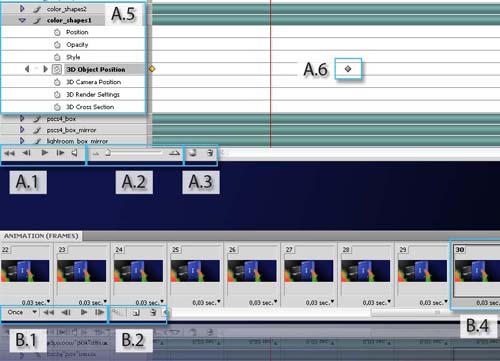Viewport: 500px width, 361px height.
Task: Select the yellow keyframe at timeline start
Action: (x=152, y=69)
